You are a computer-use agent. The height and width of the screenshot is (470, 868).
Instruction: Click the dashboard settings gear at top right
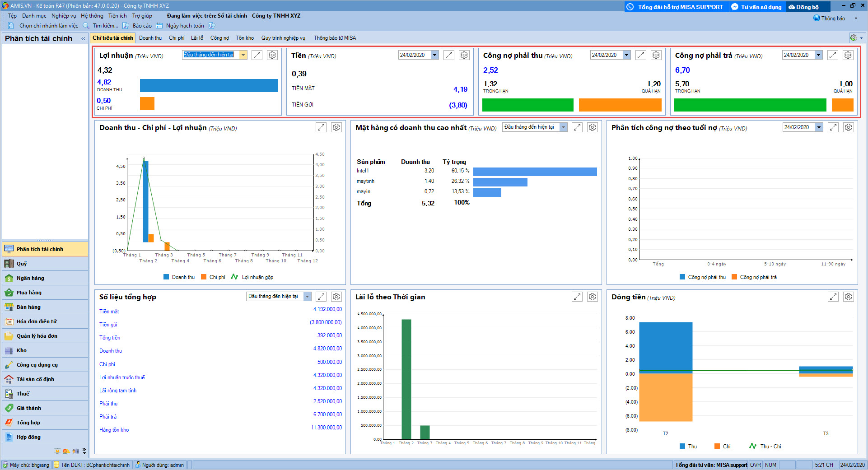click(x=853, y=38)
